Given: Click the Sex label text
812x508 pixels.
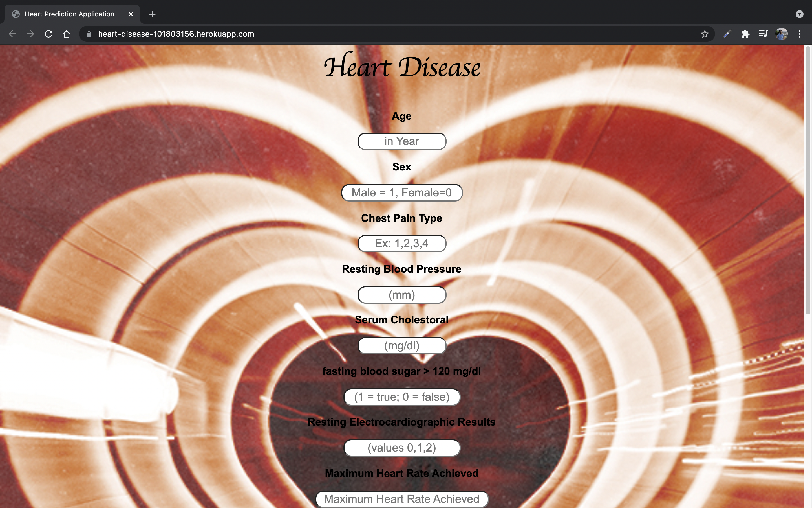Looking at the screenshot, I should tap(402, 167).
